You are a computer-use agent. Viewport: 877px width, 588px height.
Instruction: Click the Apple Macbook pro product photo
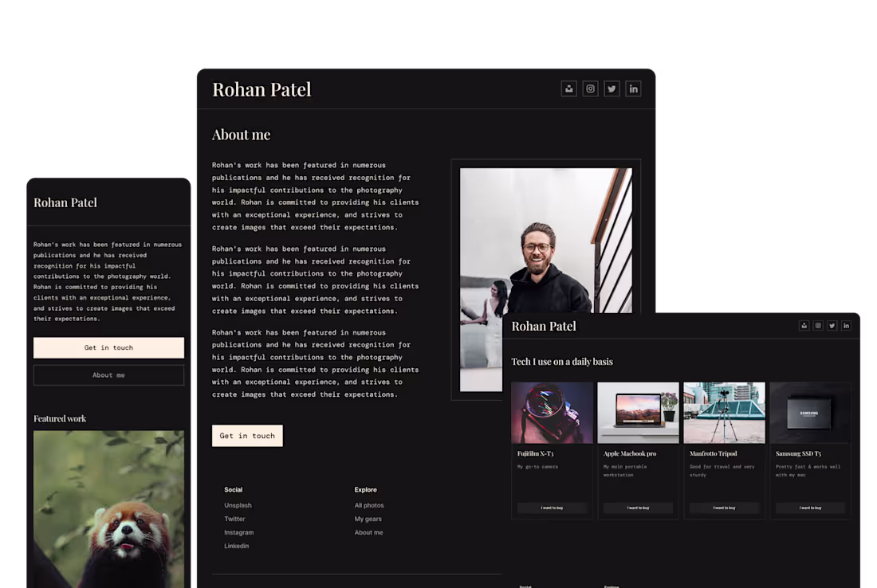tap(638, 412)
